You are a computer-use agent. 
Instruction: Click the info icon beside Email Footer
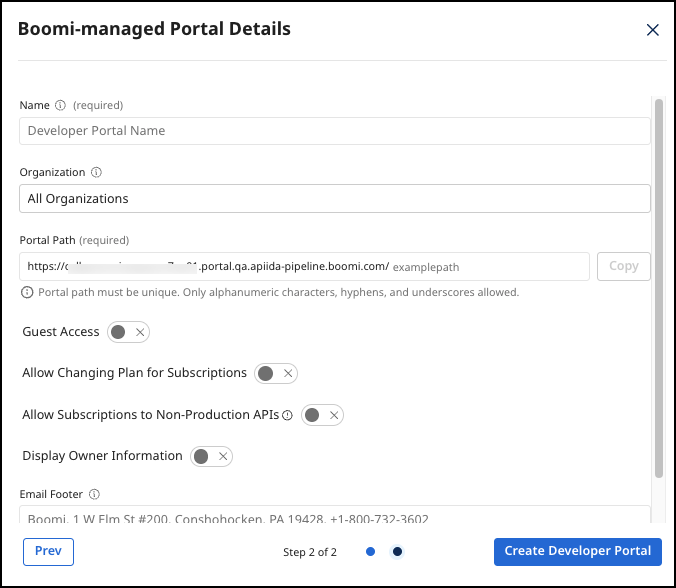[x=94, y=494]
